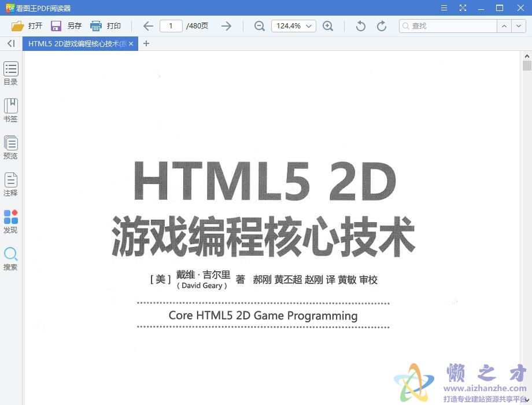The image size is (532, 405).
Task: Zoom out using the magnifier icon
Action: [x=259, y=26]
